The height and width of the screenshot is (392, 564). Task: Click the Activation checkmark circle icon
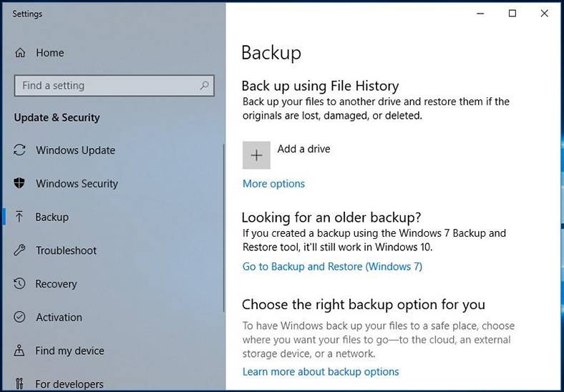[x=19, y=317]
